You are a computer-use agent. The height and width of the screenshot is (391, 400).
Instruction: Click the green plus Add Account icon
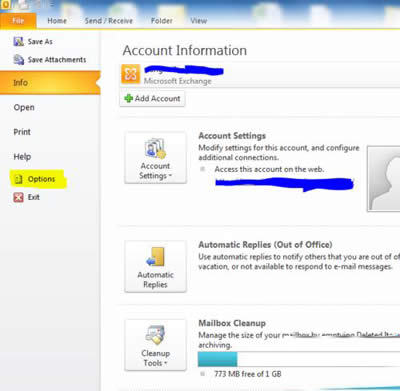click(x=128, y=98)
